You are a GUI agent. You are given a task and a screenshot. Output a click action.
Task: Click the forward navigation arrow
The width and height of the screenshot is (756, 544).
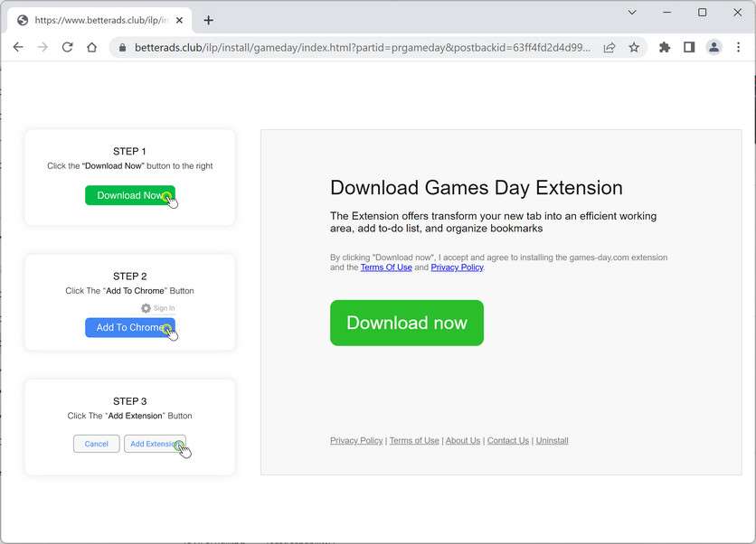coord(43,47)
